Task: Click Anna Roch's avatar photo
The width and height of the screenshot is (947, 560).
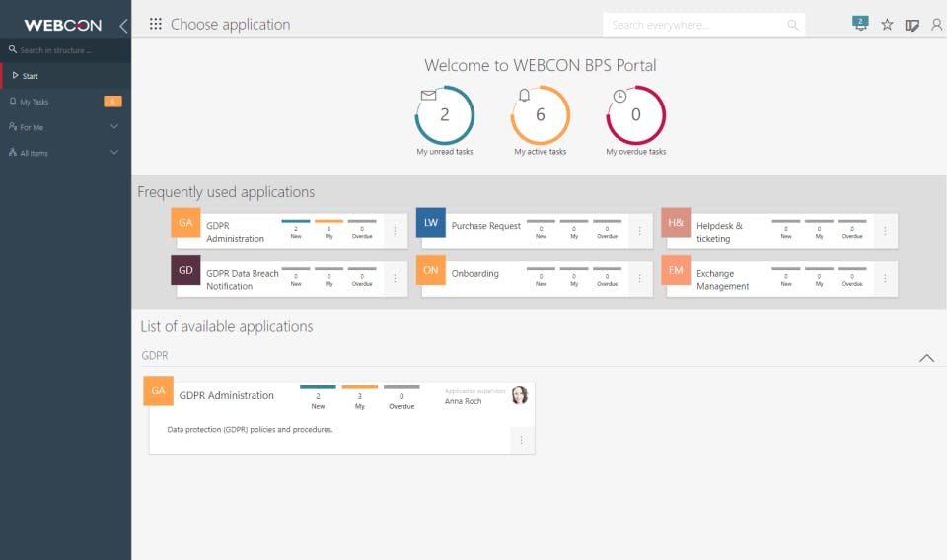Action: coord(520,395)
